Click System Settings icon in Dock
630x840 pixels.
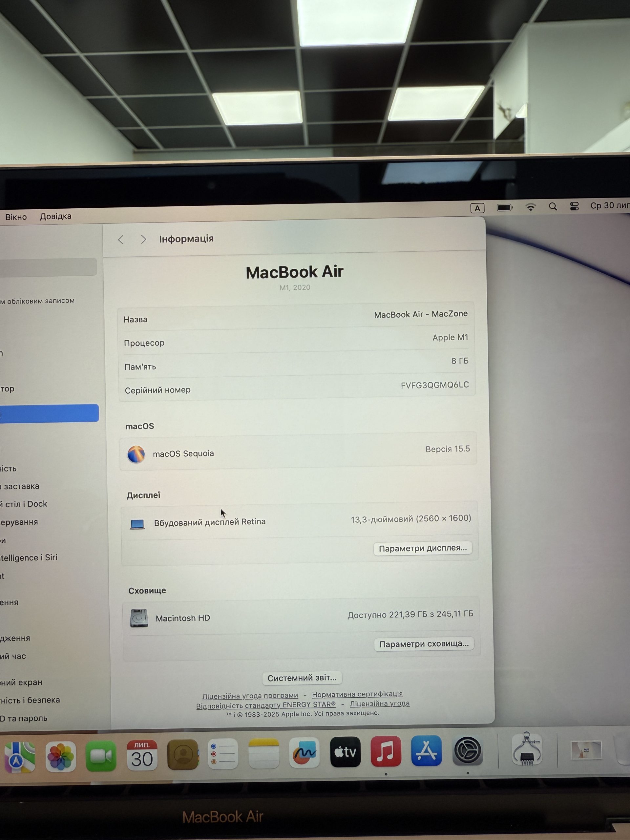[468, 750]
